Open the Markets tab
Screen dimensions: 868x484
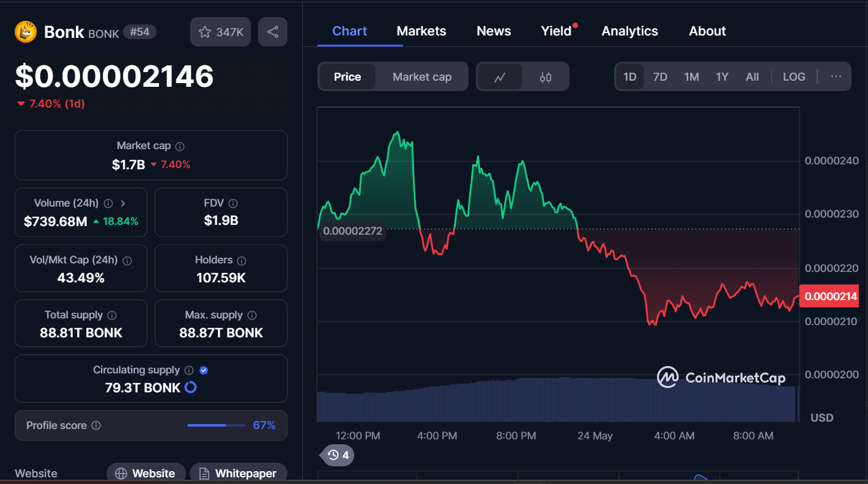pos(421,31)
